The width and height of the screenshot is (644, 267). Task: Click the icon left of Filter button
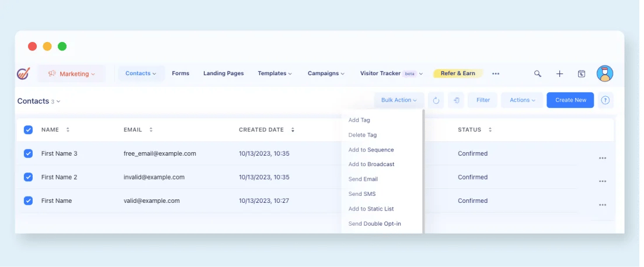tap(456, 100)
